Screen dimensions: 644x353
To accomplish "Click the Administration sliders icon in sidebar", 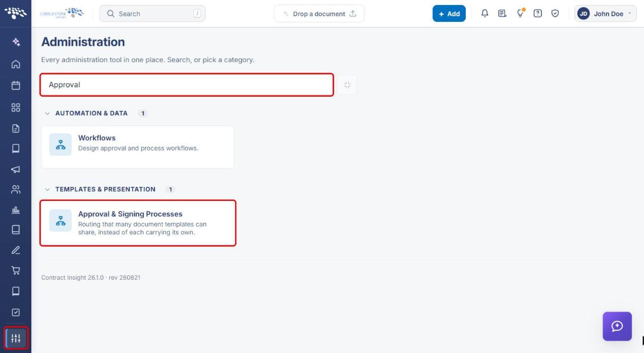I will tap(16, 338).
